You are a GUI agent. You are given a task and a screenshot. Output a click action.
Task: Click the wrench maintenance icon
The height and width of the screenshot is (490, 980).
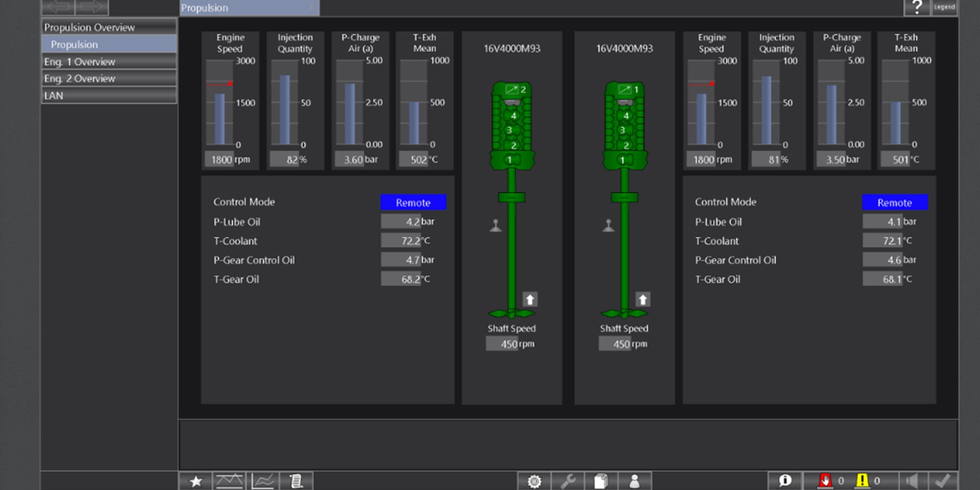click(567, 481)
